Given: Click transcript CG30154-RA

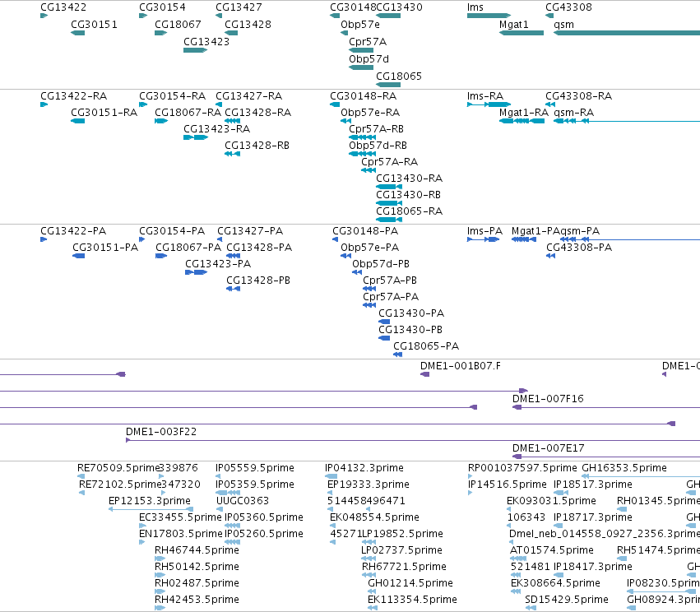Looking at the screenshot, I should pyautogui.click(x=172, y=96).
